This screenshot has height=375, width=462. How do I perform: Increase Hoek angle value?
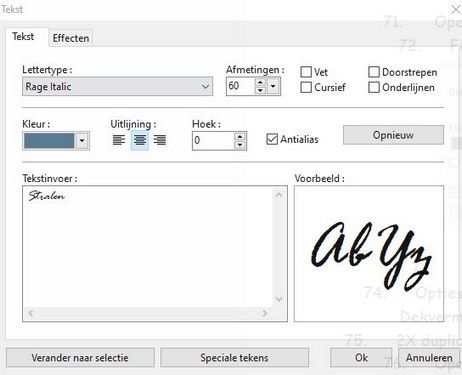click(240, 136)
